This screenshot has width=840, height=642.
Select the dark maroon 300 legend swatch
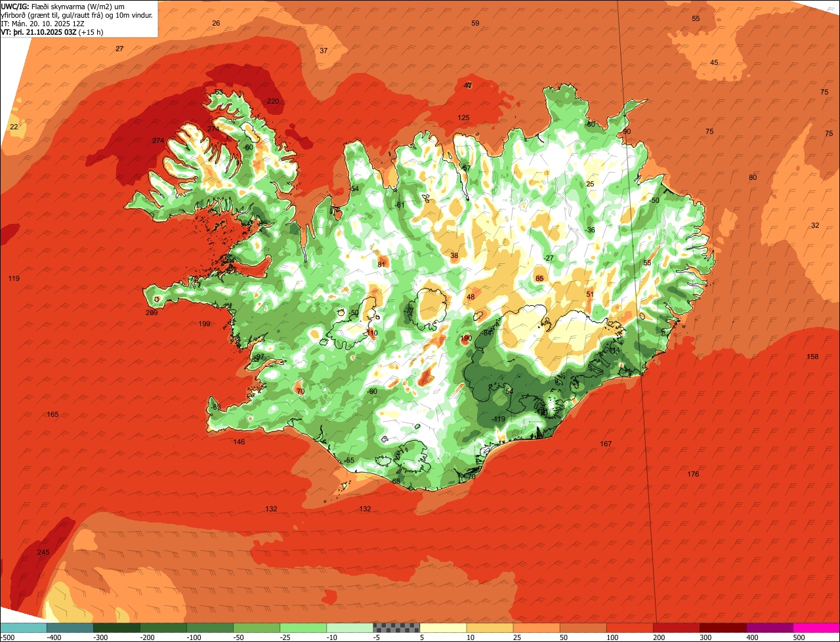click(723, 628)
